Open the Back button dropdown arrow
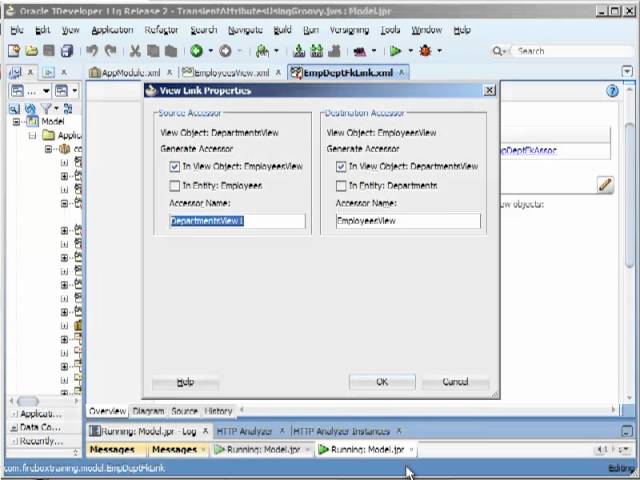640x480 pixels. coord(211,51)
